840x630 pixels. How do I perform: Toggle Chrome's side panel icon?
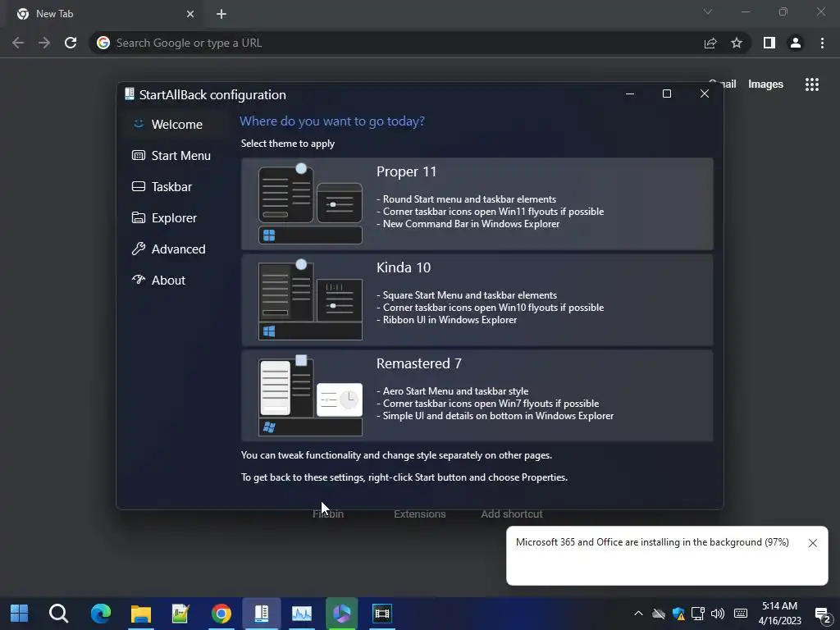(x=769, y=43)
